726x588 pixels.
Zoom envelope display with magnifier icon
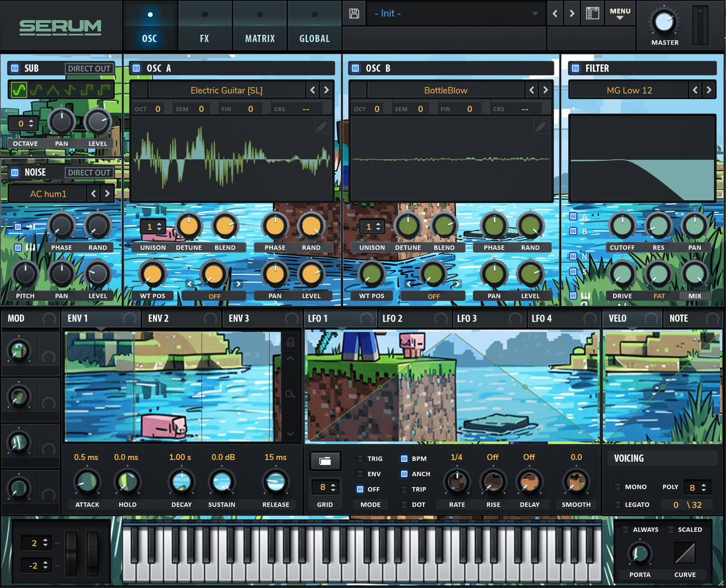tap(290, 395)
